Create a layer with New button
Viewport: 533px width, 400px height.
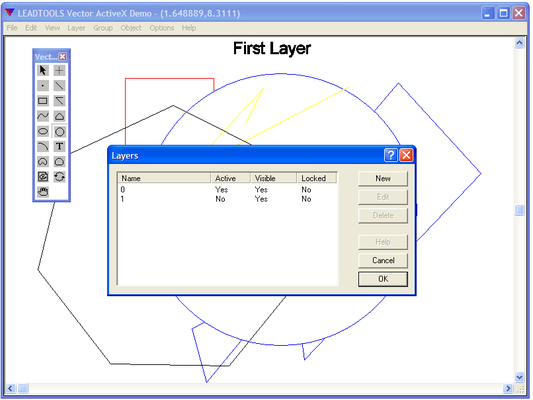point(383,178)
